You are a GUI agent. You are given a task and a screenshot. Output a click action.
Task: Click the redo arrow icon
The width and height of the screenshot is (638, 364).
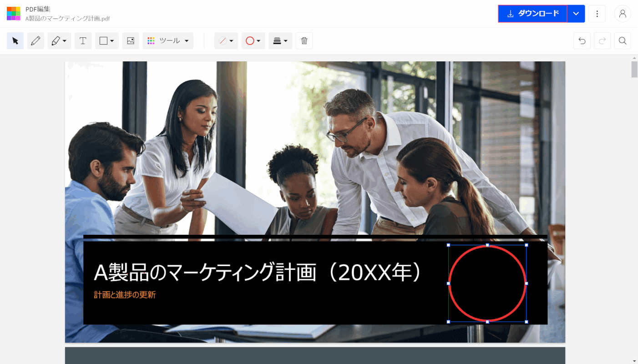pyautogui.click(x=602, y=41)
